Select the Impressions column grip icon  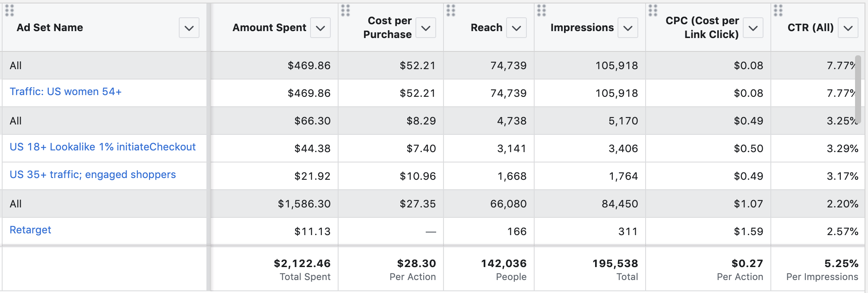542,10
